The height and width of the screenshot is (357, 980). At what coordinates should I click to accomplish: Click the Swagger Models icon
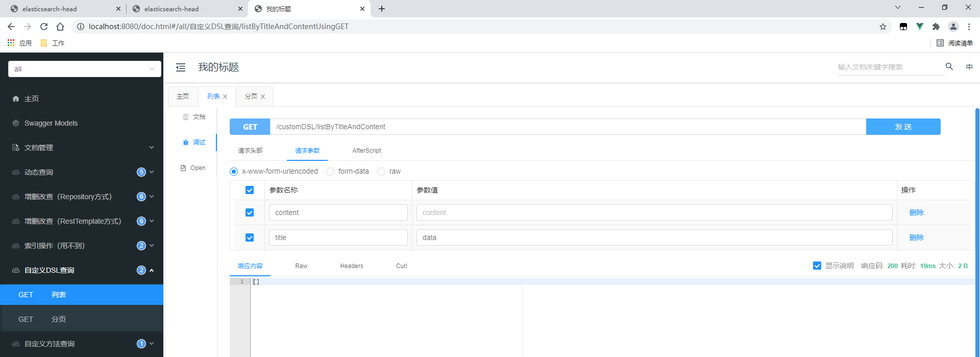coord(16,123)
